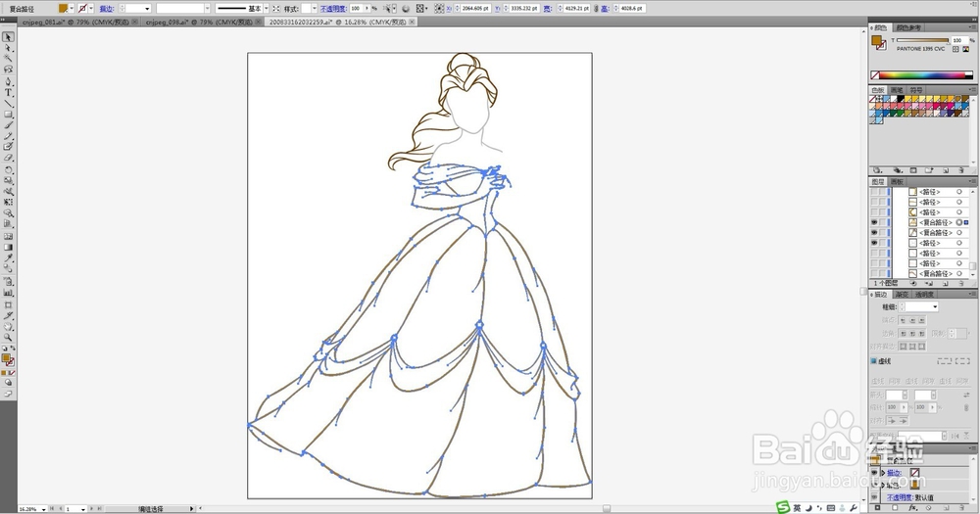Switch to cnjpeg_081.ai document tab
This screenshot has height=514, width=980.
click(74, 22)
